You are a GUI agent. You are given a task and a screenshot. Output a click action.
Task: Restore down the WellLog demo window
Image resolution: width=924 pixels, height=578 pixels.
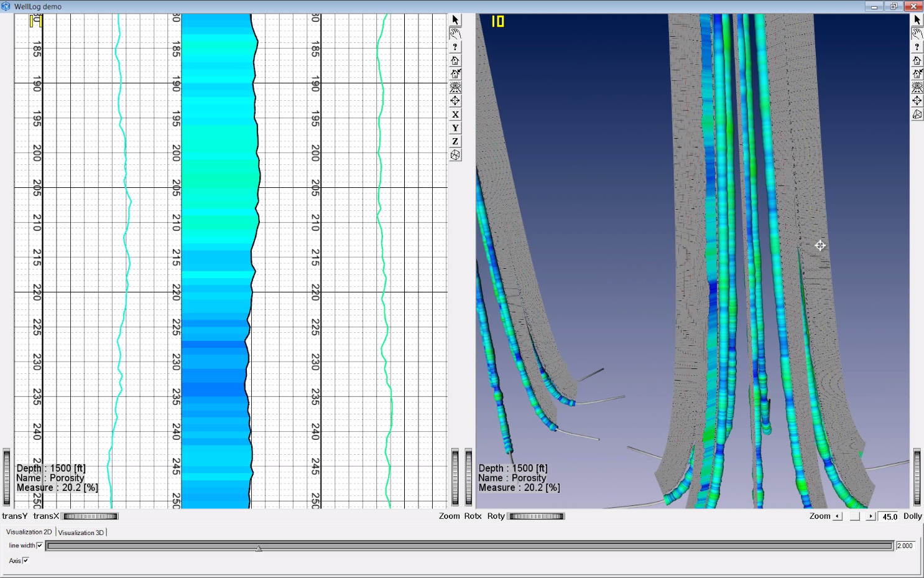(x=894, y=6)
